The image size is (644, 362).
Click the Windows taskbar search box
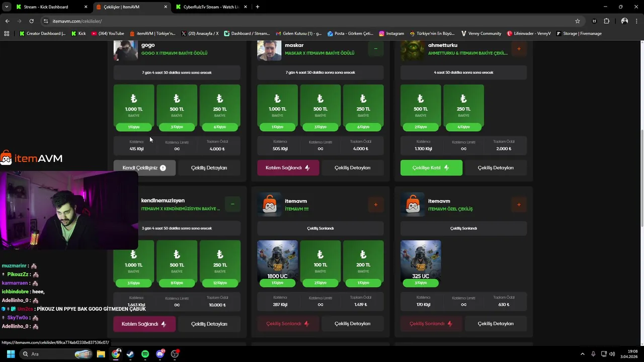click(56, 354)
